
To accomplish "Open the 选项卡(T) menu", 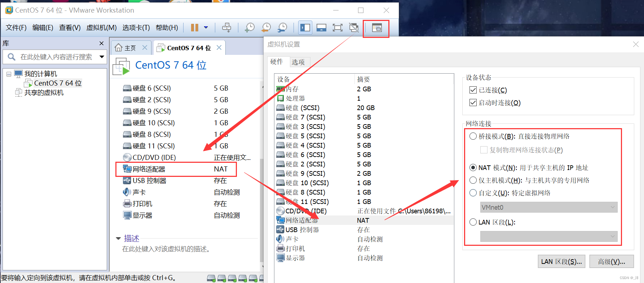I will click(x=136, y=28).
